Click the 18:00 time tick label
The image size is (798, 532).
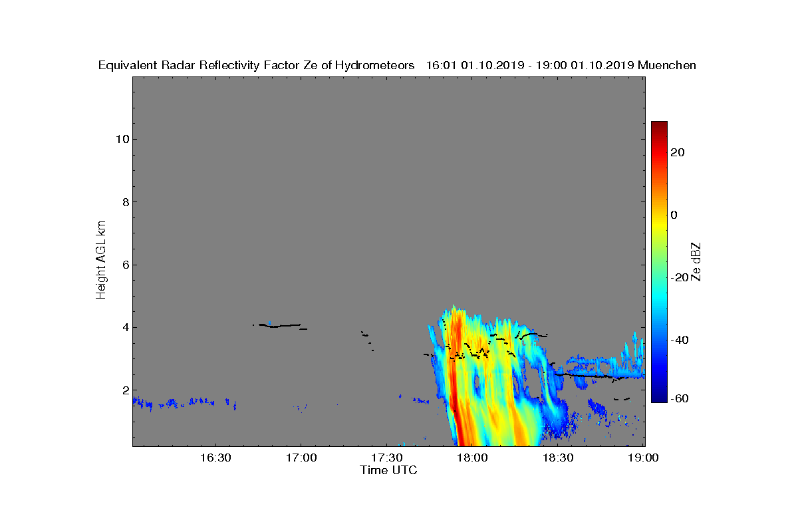click(x=472, y=458)
